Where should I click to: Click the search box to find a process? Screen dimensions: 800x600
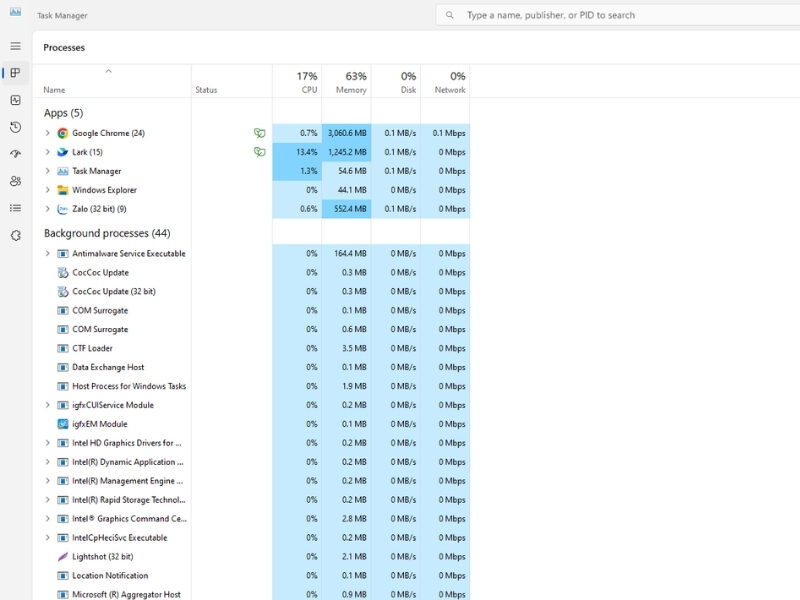coord(620,15)
